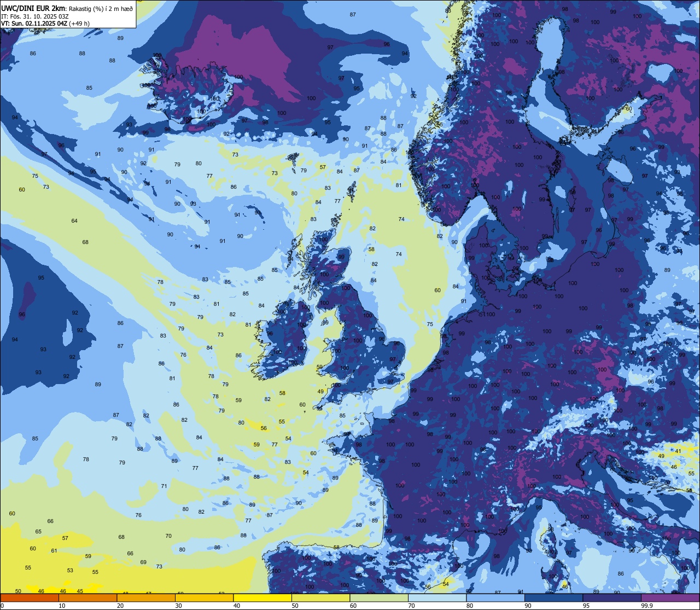Click the "IT: Fös. 31. 10. 2025 03Z" line
700x610 pixels.
click(35, 16)
